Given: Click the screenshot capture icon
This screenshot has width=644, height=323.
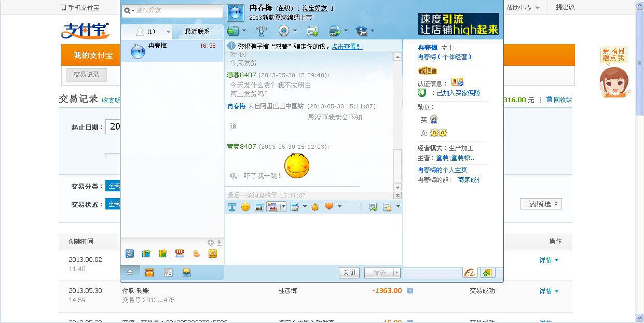Looking at the screenshot, I should [273, 207].
